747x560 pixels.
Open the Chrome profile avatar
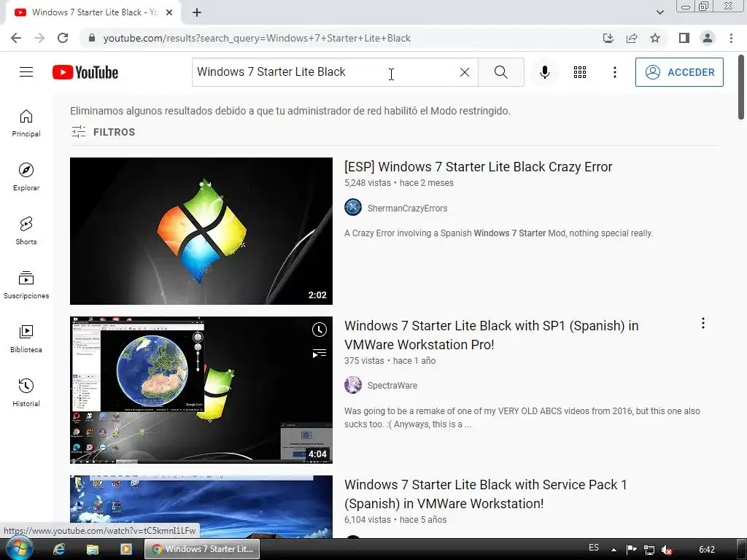[x=708, y=38]
